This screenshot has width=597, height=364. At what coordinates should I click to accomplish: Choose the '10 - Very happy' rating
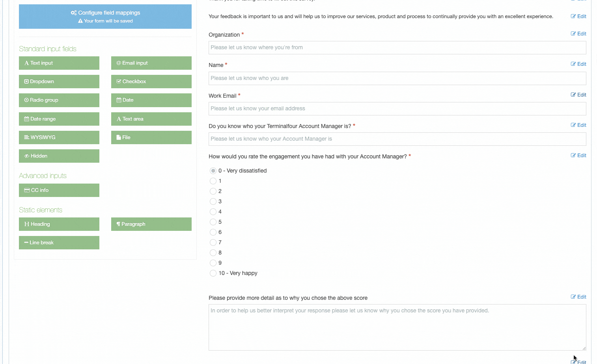point(213,273)
